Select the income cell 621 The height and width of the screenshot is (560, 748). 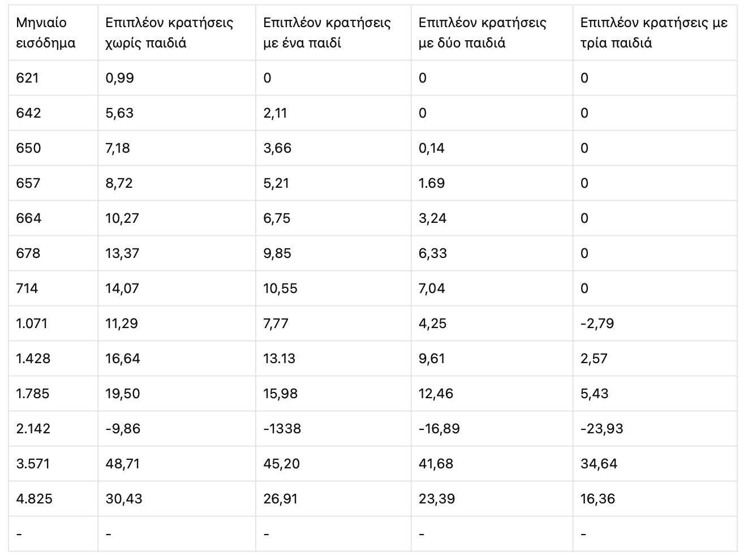coord(53,78)
